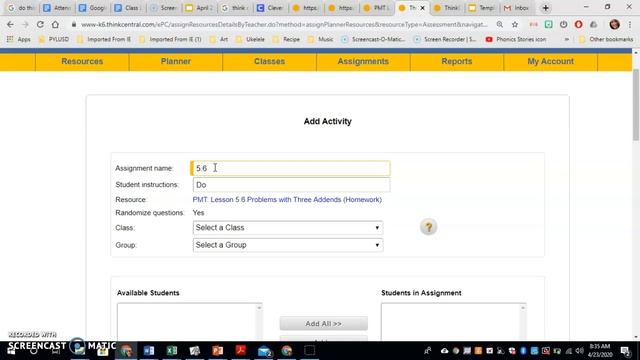This screenshot has height=360, width=640.
Task: Open the Classes menu
Action: click(269, 61)
